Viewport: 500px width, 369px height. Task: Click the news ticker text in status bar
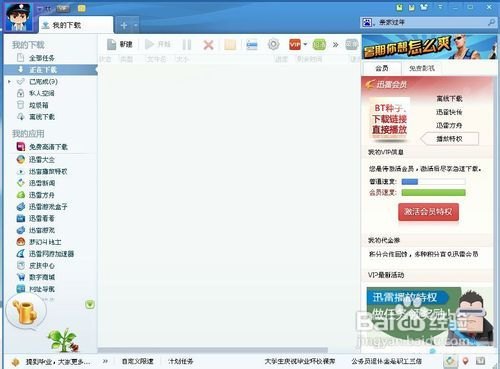pos(58,361)
